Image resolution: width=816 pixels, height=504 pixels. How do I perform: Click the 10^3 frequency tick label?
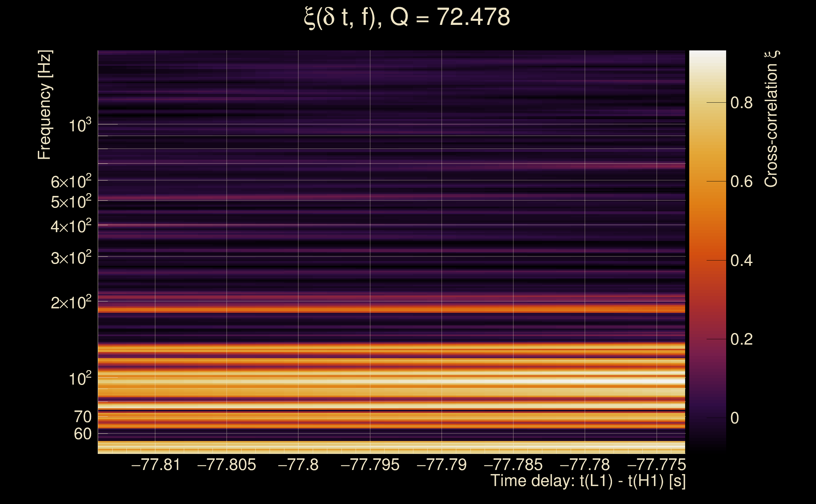(x=80, y=125)
